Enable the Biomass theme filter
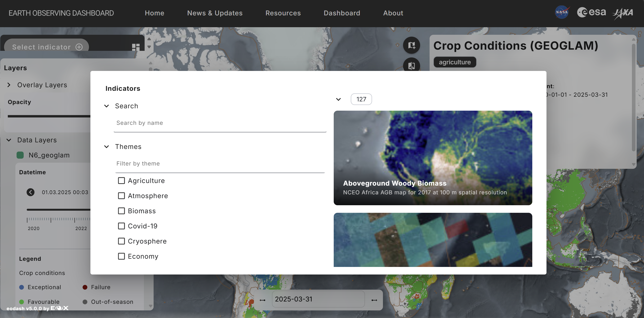 tap(121, 211)
